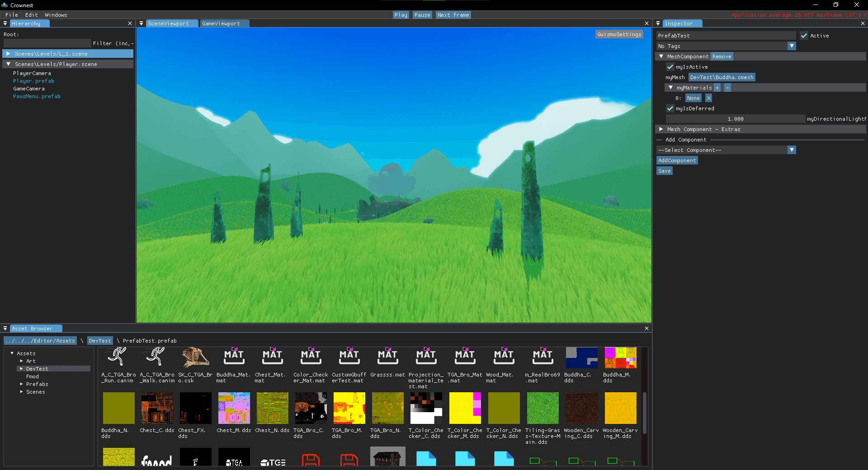
Task: Switch to the GameViewport tab
Action: click(221, 23)
